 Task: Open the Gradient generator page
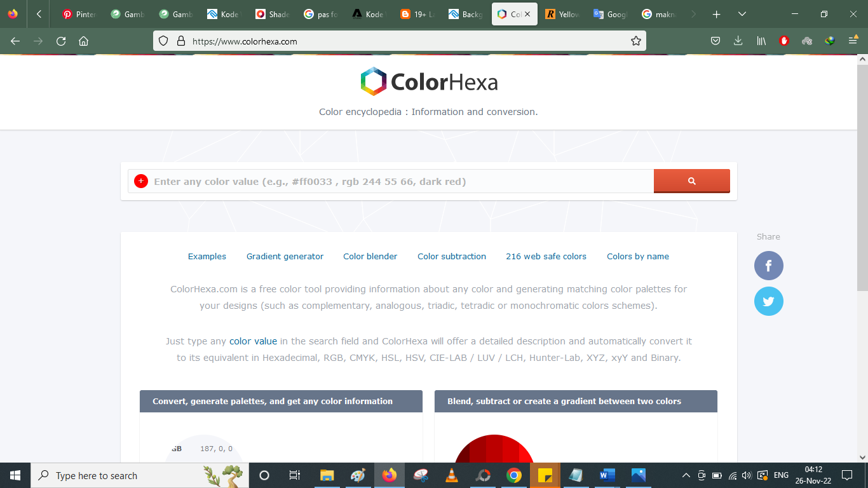tap(285, 256)
